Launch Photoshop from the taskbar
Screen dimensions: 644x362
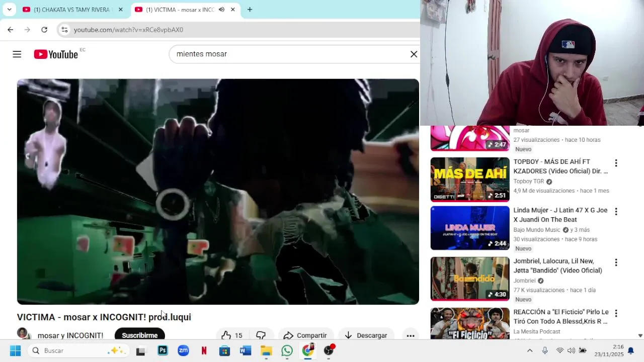point(163,350)
